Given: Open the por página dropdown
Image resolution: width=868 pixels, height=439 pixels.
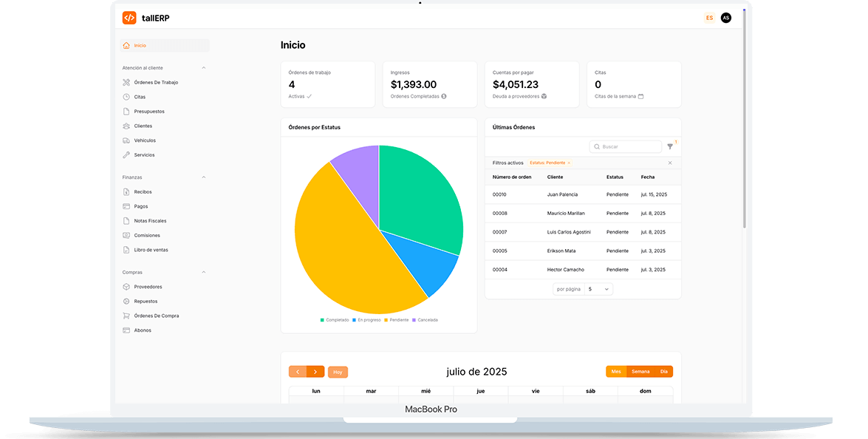Looking at the screenshot, I should pyautogui.click(x=598, y=289).
